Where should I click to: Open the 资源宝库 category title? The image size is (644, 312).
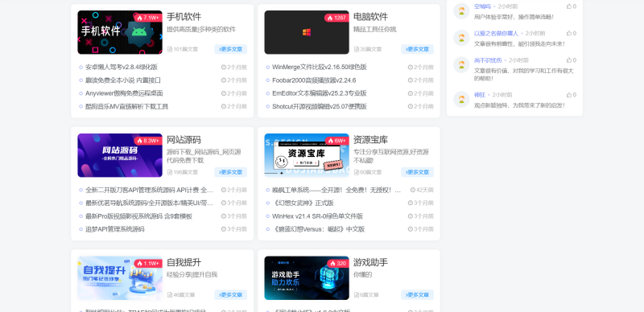[371, 140]
